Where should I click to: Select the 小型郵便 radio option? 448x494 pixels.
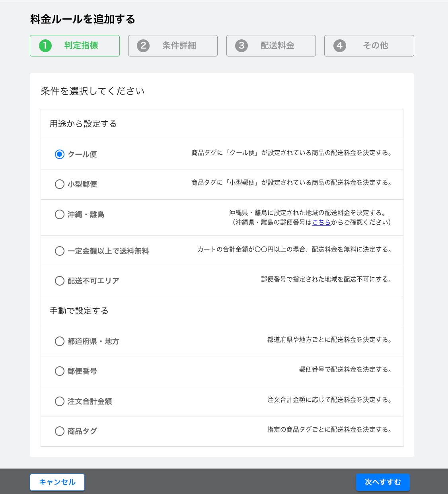point(60,184)
